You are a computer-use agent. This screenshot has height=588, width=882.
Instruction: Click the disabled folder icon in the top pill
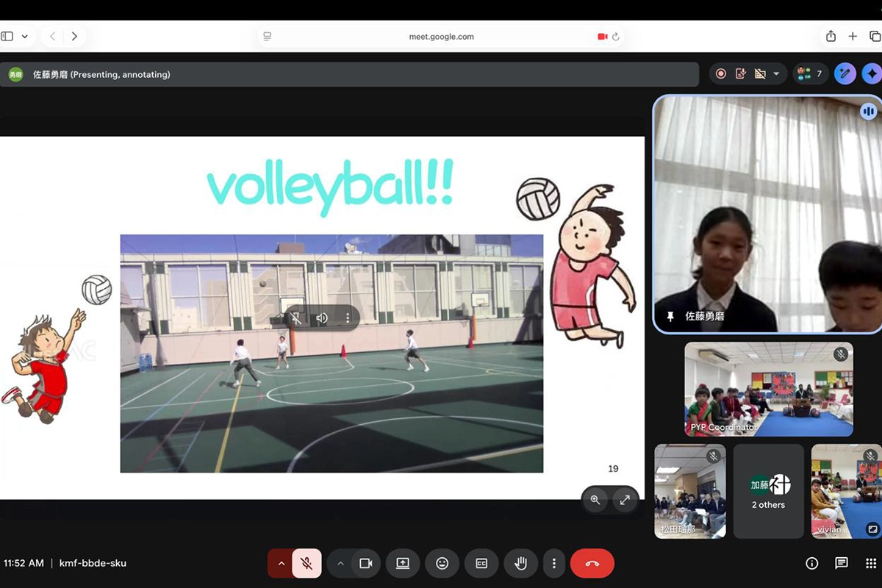760,73
